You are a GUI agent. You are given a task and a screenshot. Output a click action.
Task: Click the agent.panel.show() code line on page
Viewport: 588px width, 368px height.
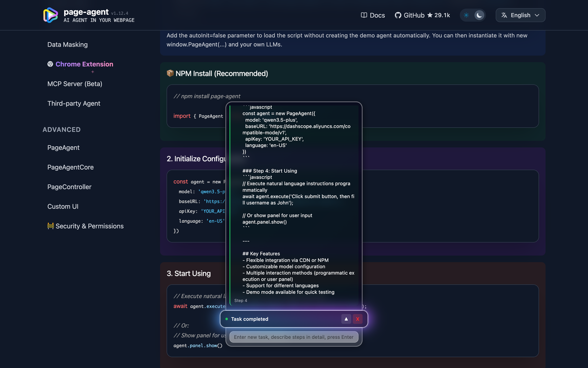pos(198,345)
